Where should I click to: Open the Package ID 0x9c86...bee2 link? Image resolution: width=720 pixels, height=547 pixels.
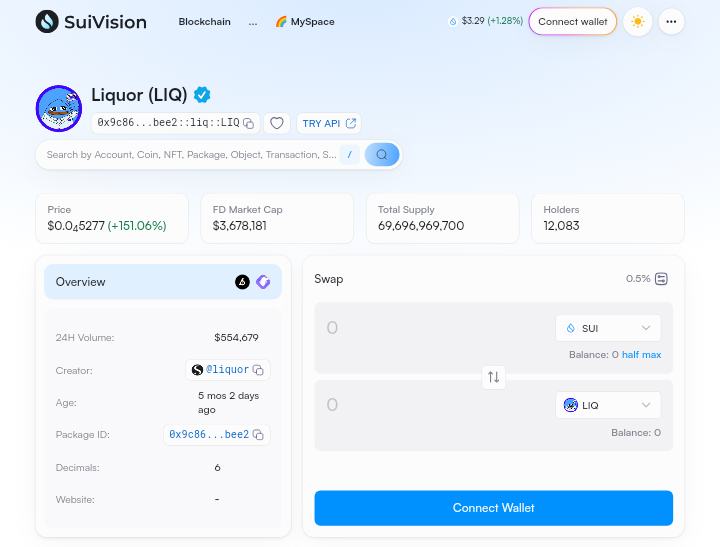coord(209,434)
